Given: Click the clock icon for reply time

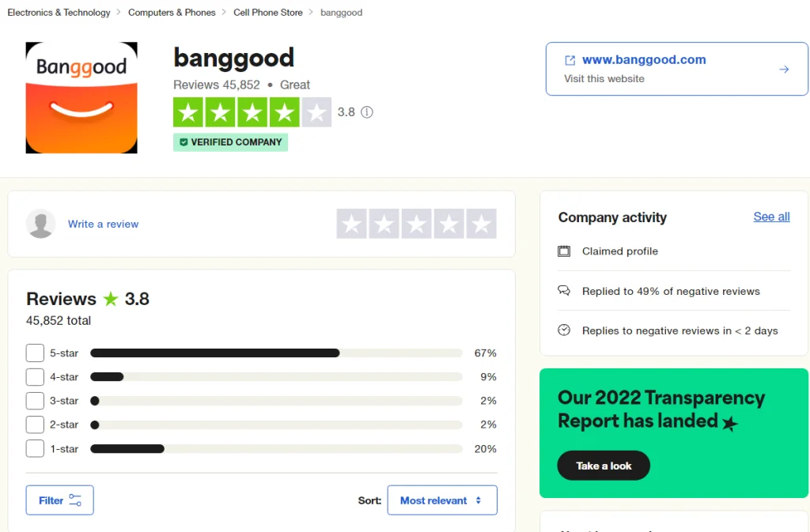Looking at the screenshot, I should coord(564,331).
